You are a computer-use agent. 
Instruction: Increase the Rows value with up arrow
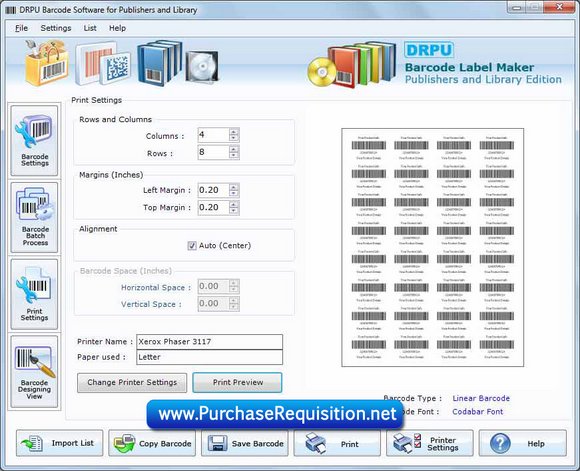coord(234,149)
